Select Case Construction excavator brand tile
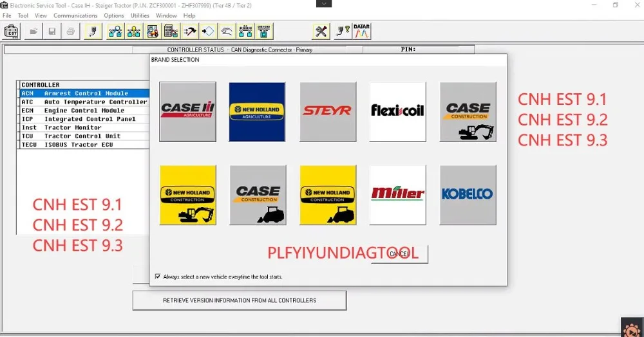The width and height of the screenshot is (644, 337). 468,112
